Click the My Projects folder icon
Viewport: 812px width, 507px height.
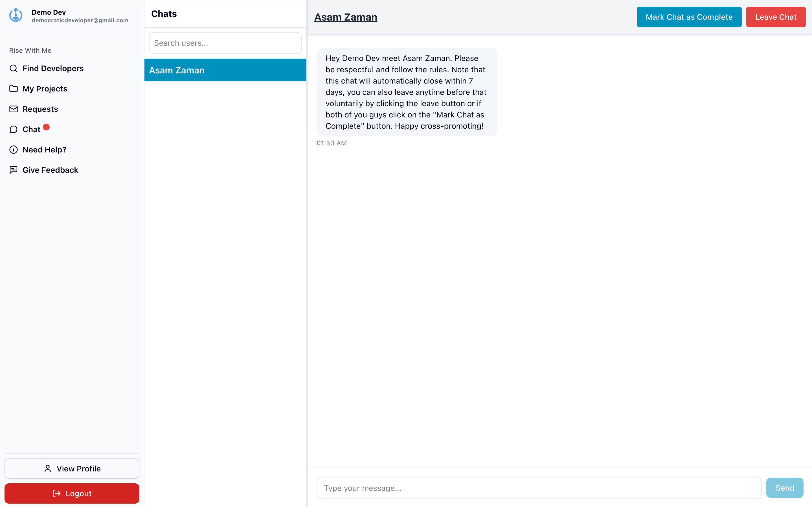14,89
